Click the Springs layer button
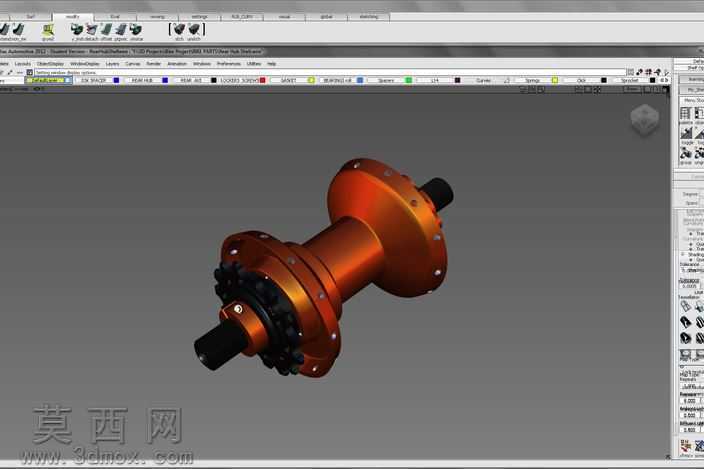This screenshot has height=469, width=704. [532, 80]
